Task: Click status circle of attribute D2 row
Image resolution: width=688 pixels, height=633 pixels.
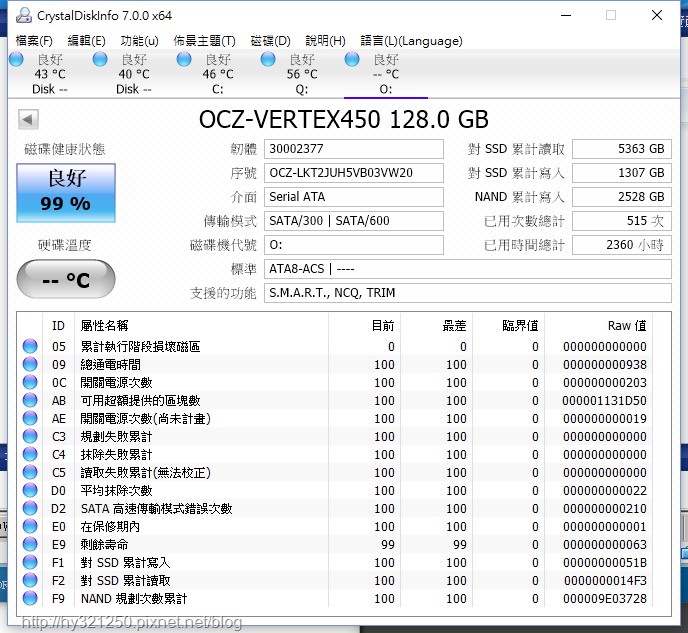Action: point(30,508)
